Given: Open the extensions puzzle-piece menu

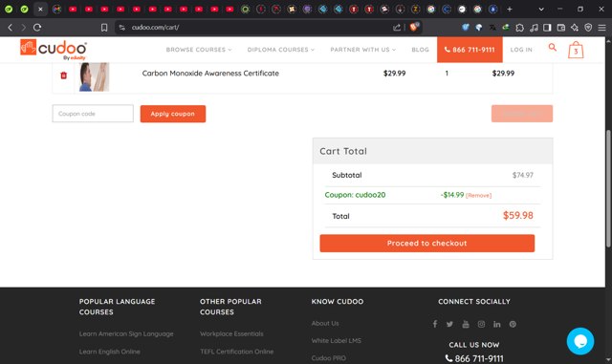Looking at the screenshot, I should click(x=520, y=28).
